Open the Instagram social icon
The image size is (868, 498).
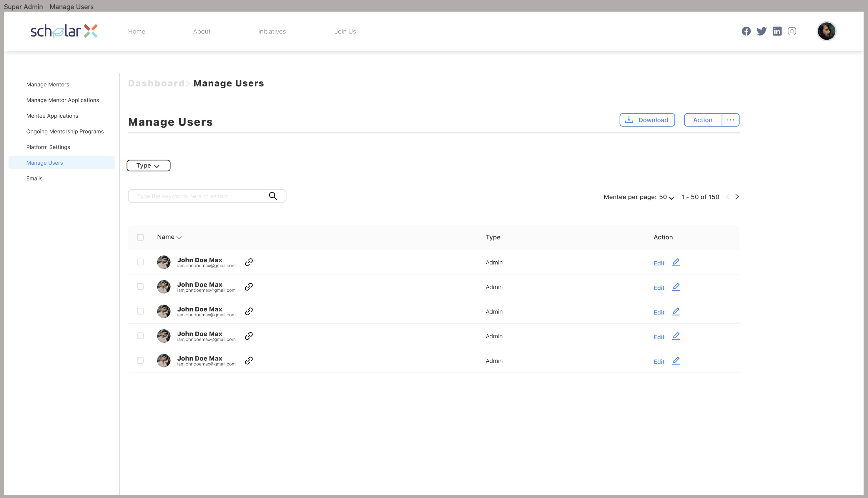[792, 31]
